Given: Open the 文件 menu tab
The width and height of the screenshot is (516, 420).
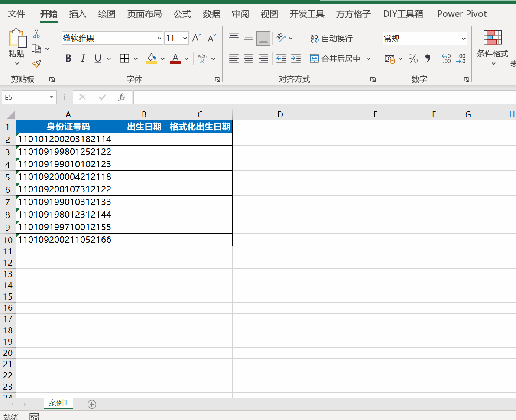Looking at the screenshot, I should point(16,14).
